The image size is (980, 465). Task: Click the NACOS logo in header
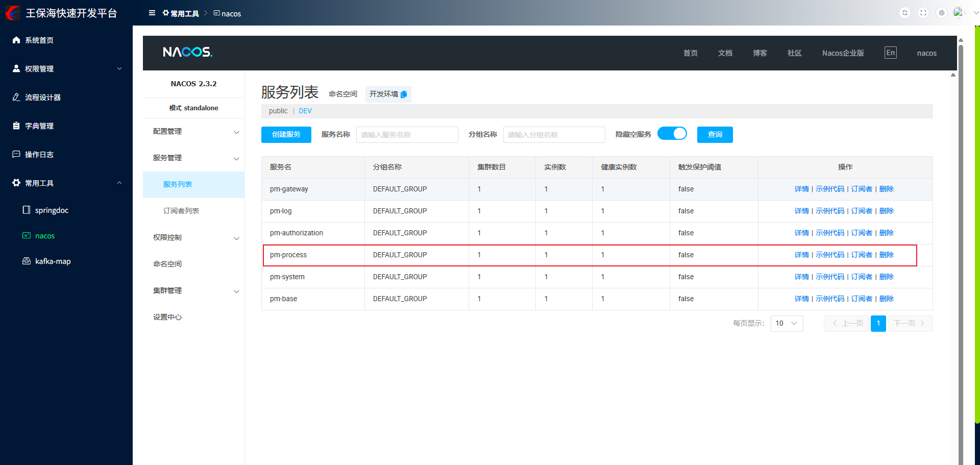[187, 52]
